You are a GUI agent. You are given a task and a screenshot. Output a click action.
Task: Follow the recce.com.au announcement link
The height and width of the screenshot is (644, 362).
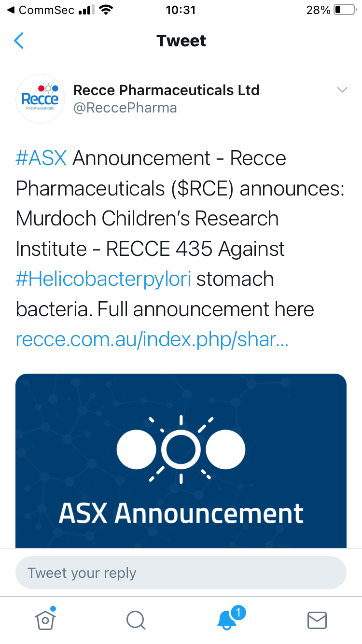(152, 340)
